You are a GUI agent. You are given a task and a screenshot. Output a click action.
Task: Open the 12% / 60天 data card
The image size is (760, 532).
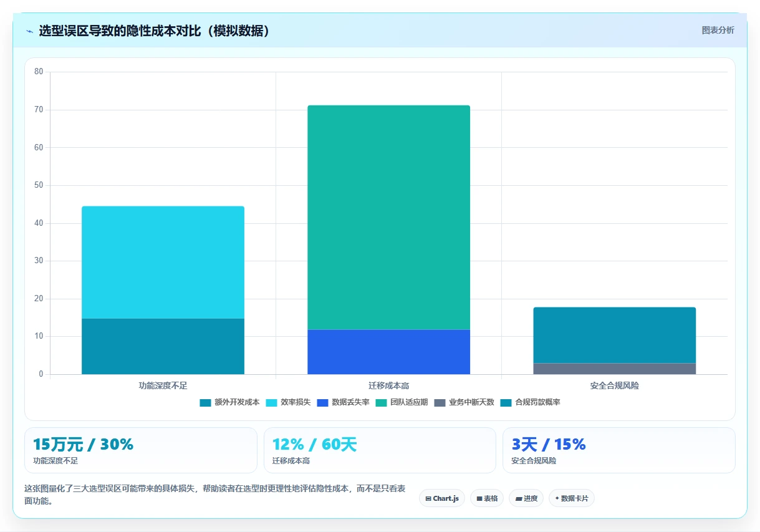tap(380, 450)
